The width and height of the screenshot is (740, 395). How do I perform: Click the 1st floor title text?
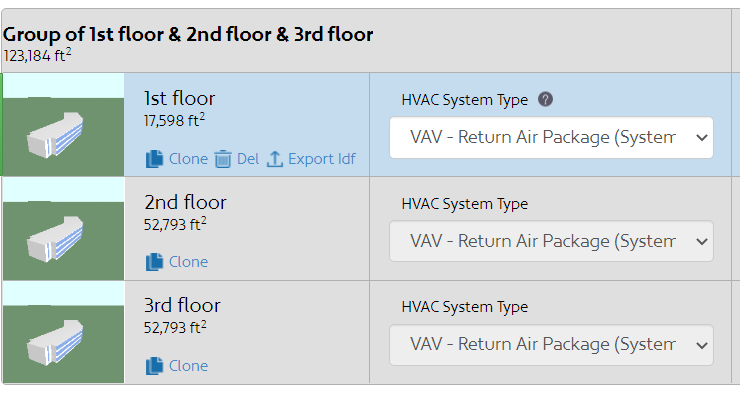(179, 99)
